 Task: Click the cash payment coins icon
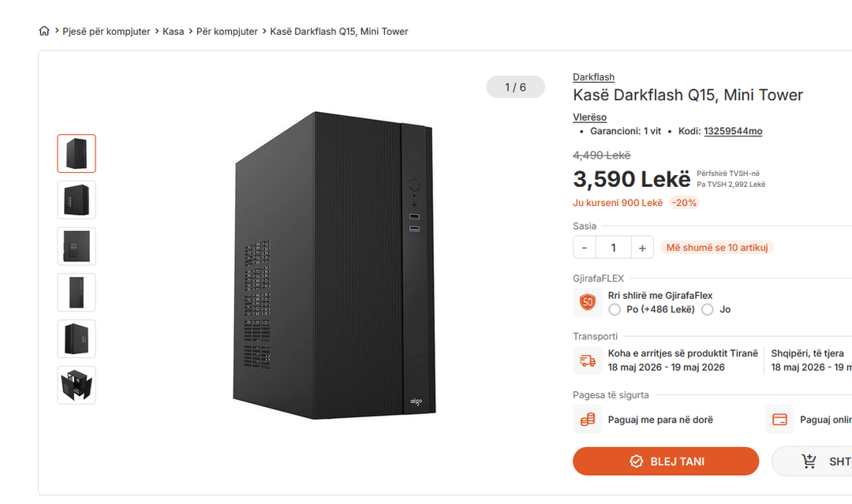587,420
